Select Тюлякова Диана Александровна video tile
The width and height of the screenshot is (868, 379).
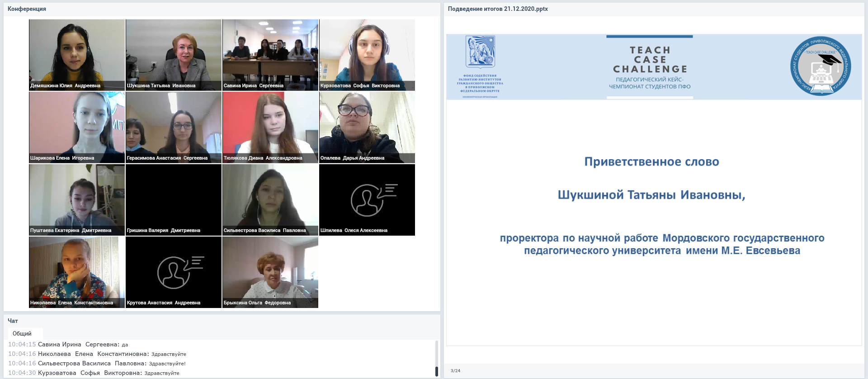tap(270, 127)
